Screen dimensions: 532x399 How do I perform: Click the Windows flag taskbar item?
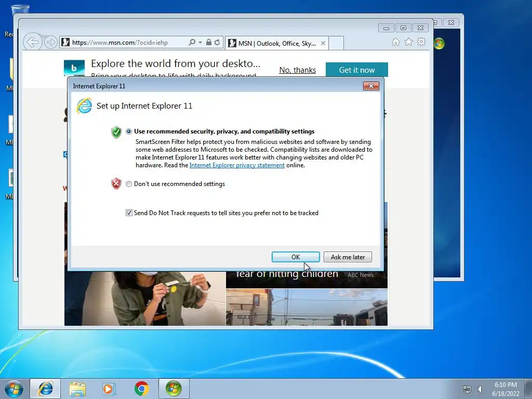click(x=174, y=389)
